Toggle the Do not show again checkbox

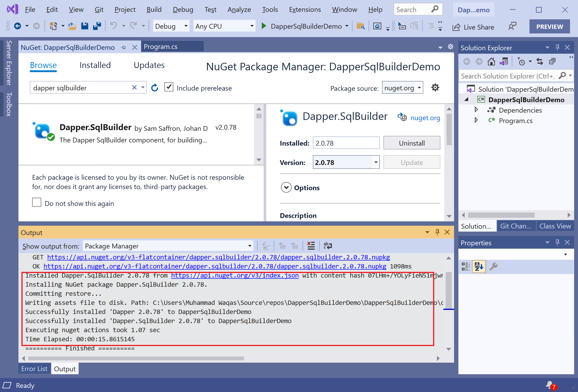(x=37, y=203)
